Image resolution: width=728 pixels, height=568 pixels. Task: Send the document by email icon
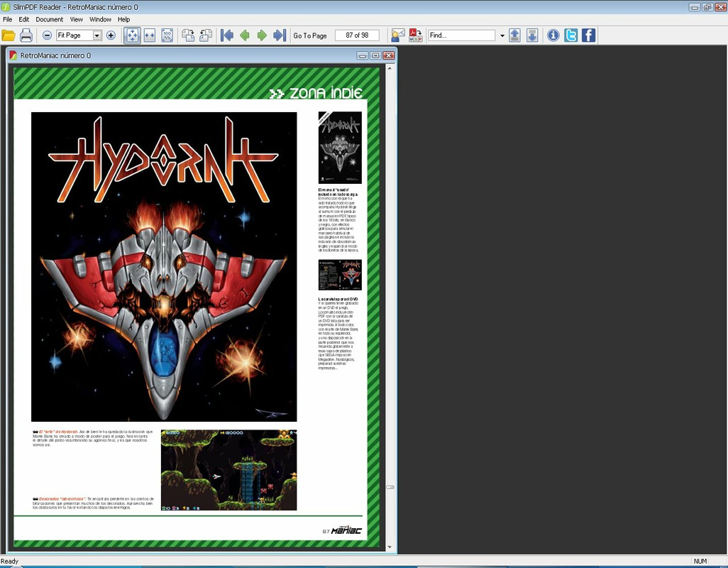click(x=398, y=35)
